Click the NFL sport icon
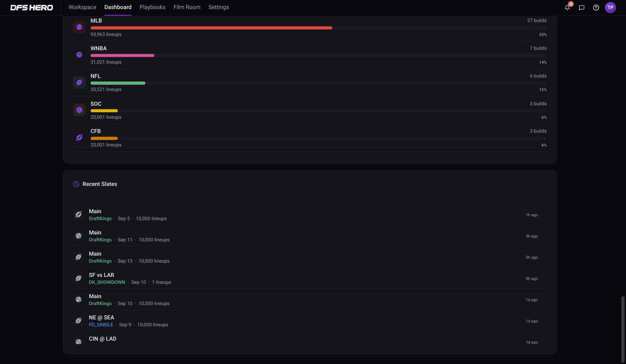 (x=79, y=82)
